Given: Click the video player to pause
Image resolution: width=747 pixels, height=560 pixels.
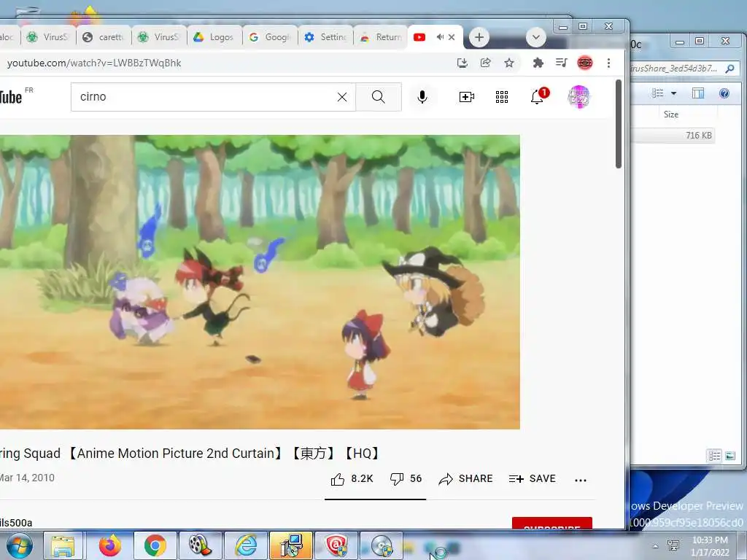Looking at the screenshot, I should 260,282.
